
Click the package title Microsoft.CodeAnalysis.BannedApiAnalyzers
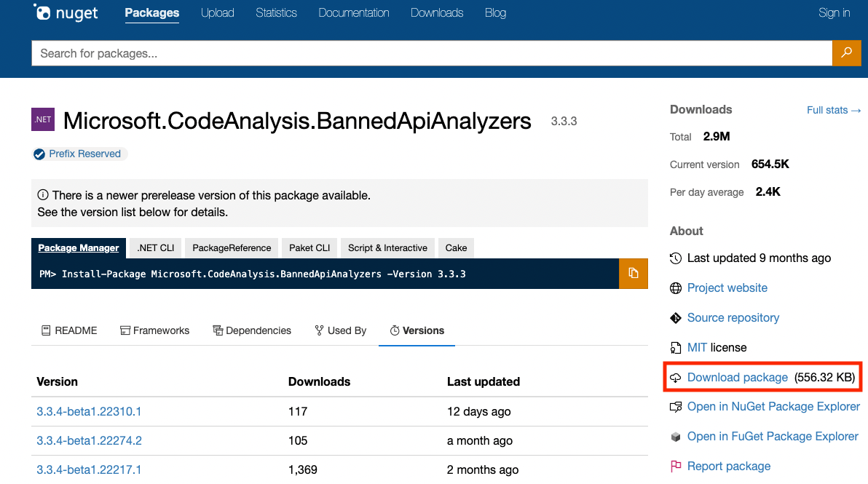coord(297,121)
